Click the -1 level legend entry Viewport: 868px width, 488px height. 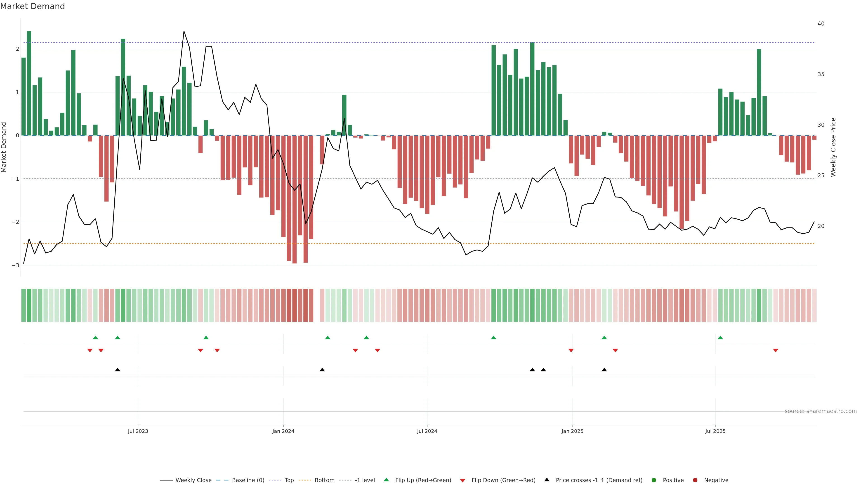pyautogui.click(x=365, y=480)
